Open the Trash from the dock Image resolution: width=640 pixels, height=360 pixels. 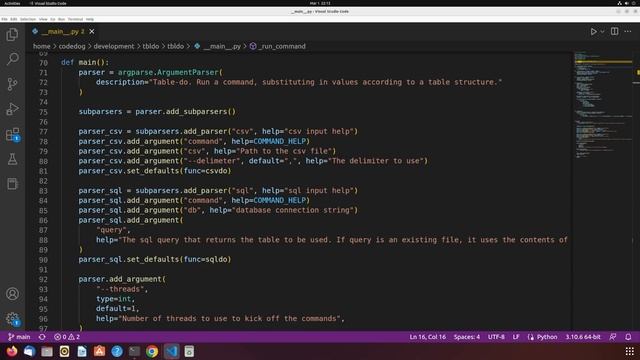[189, 351]
